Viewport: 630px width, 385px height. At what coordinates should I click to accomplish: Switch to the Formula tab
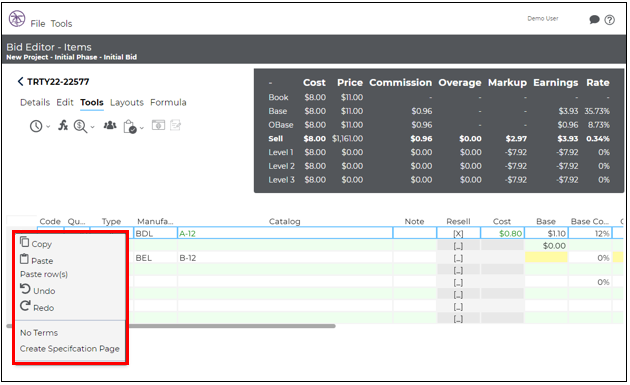coord(168,102)
